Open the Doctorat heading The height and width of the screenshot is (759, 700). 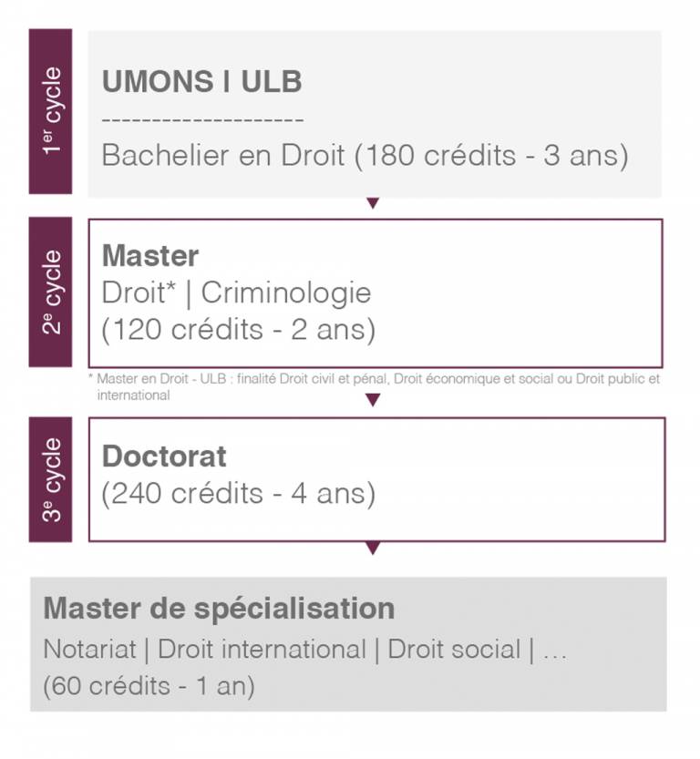[x=164, y=456]
